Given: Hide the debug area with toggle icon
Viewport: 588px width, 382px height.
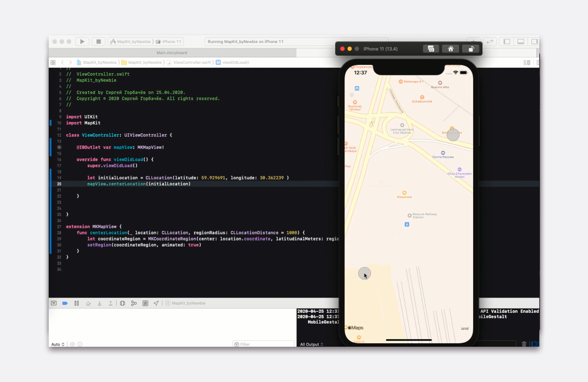Looking at the screenshot, I should (54, 303).
